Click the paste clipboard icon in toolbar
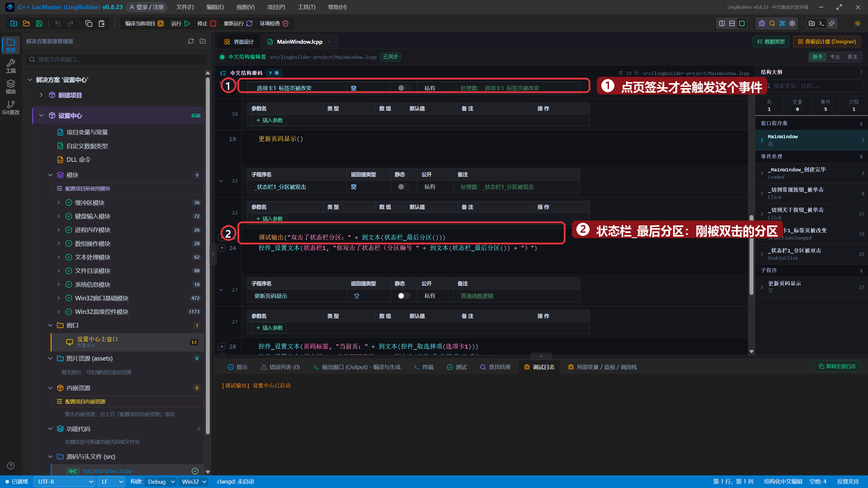The height and width of the screenshot is (488, 868). click(102, 23)
